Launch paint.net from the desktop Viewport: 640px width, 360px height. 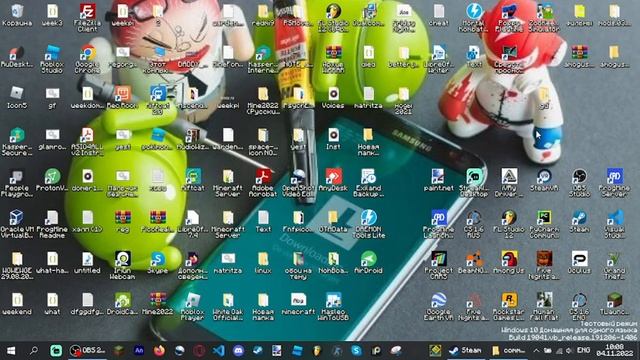[x=439, y=180]
